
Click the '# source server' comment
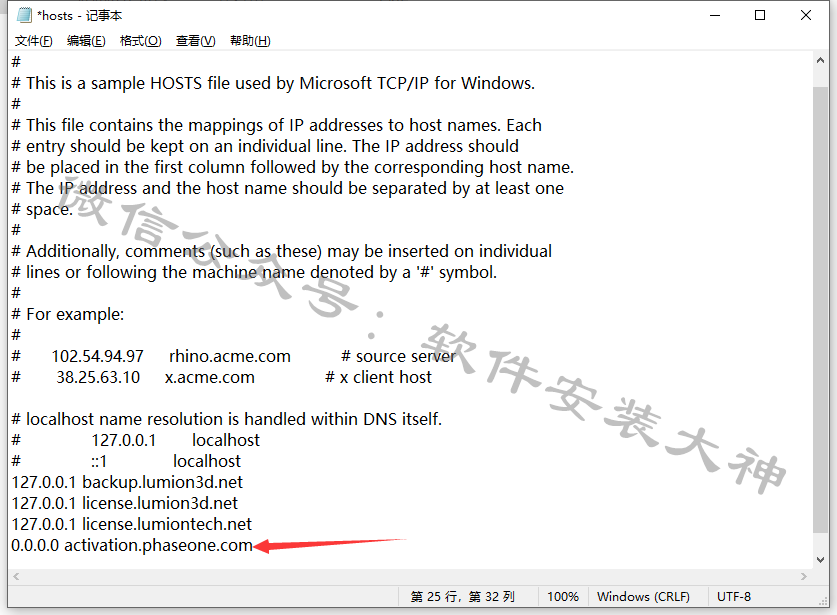click(x=398, y=356)
